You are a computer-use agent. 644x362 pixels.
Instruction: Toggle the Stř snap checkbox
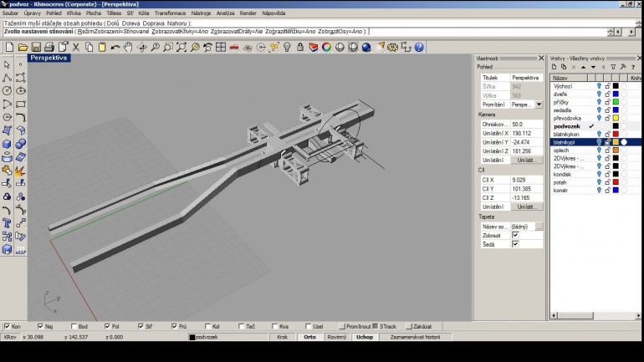(x=141, y=326)
